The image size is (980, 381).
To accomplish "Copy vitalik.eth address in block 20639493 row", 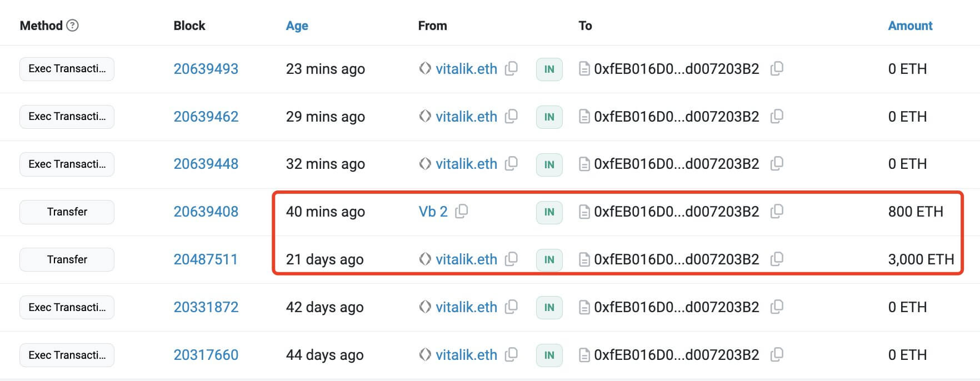I will 511,69.
